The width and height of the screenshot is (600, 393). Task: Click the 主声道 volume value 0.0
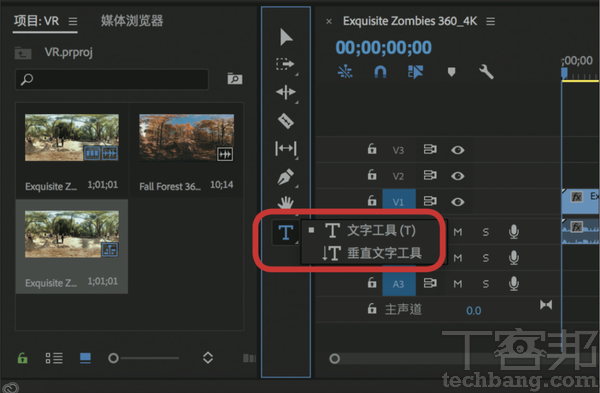(x=474, y=311)
